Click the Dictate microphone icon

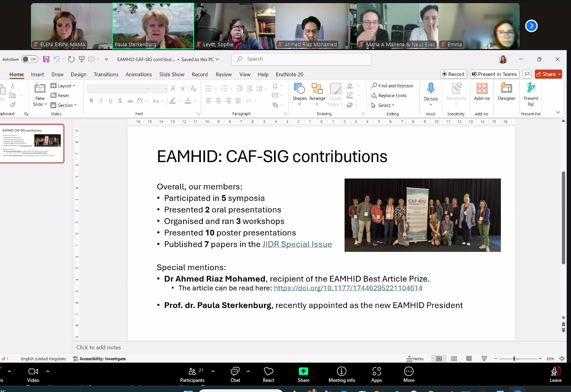coord(431,89)
